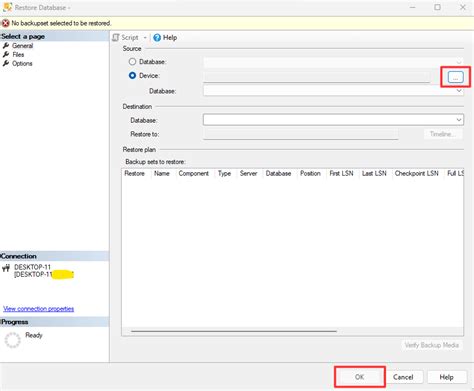This screenshot has height=391, width=474.
Task: Click the backup sets horizontal scrollbar
Action: coord(234,331)
